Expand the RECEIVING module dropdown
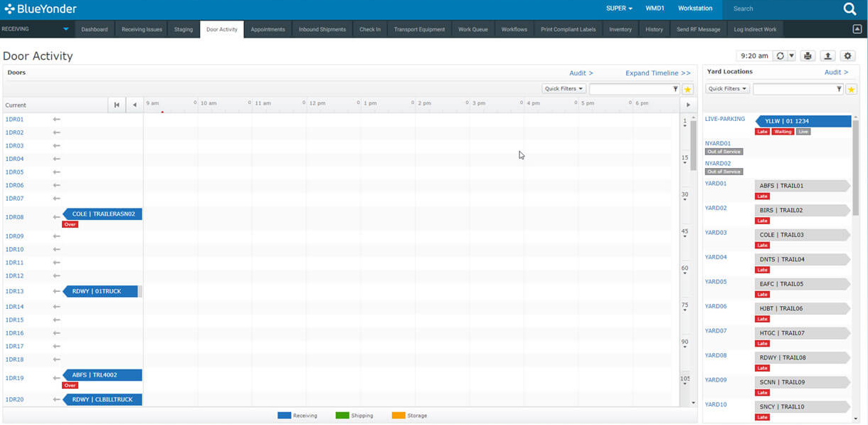This screenshot has width=868, height=425. pos(65,29)
